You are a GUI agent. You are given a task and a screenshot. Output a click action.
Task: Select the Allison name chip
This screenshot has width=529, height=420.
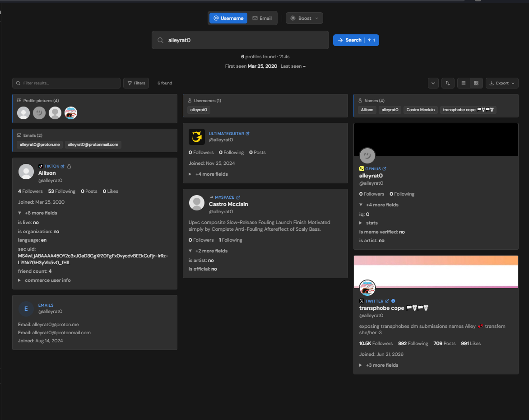click(x=367, y=110)
